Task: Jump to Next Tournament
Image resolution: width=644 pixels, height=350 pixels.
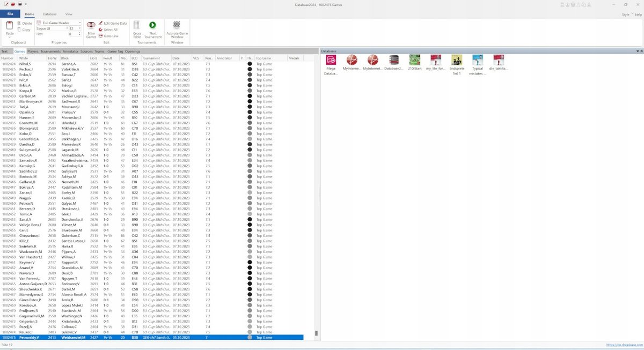Action: click(153, 28)
